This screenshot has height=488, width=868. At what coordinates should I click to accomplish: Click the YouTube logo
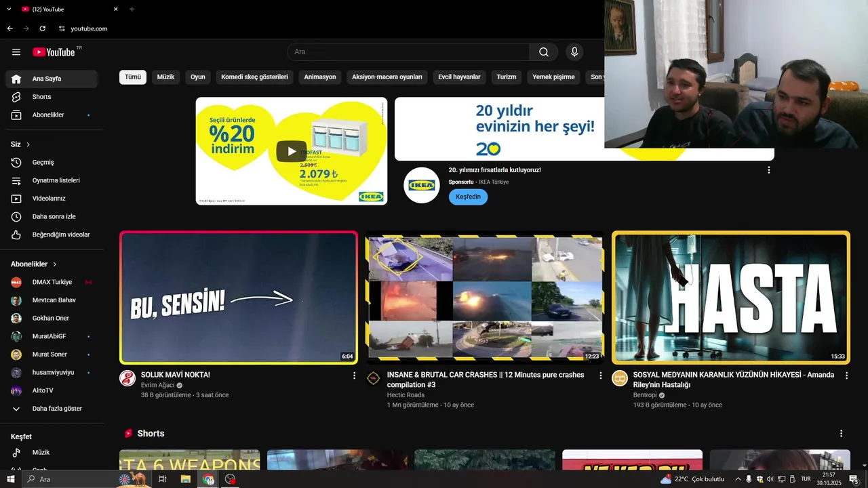tap(54, 52)
